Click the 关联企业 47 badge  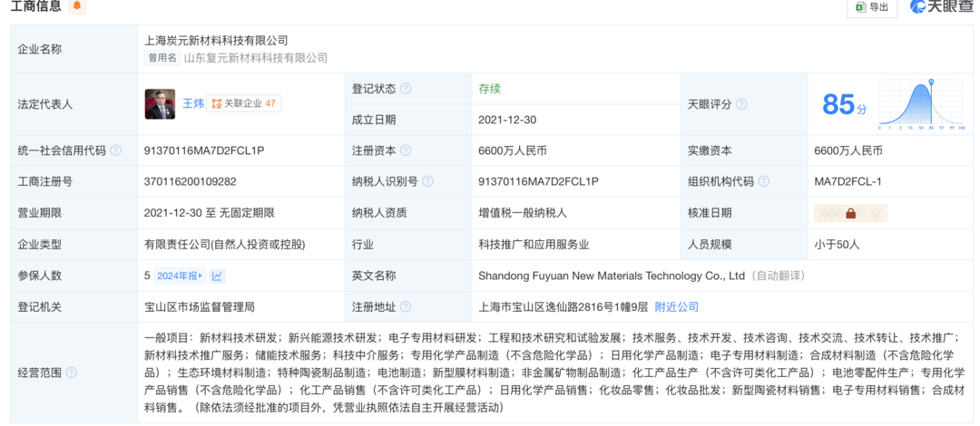click(244, 103)
